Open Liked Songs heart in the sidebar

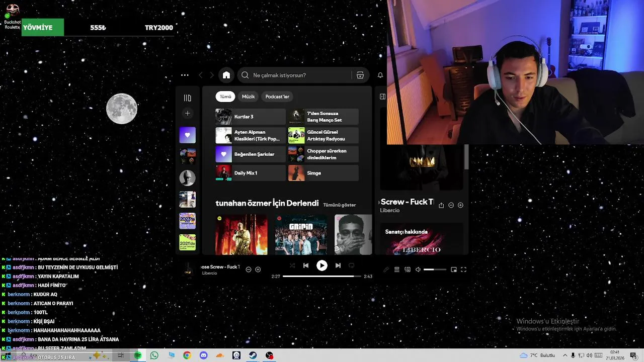click(188, 135)
